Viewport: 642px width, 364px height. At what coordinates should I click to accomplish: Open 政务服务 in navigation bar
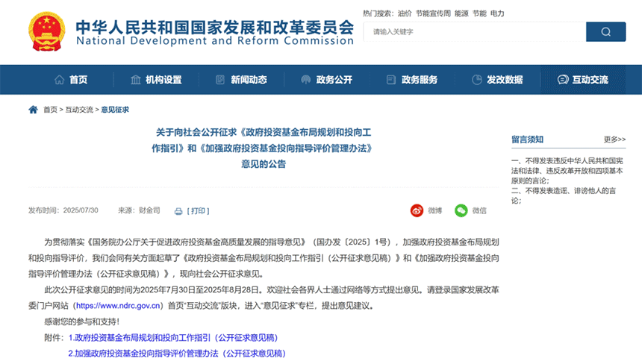[411, 80]
